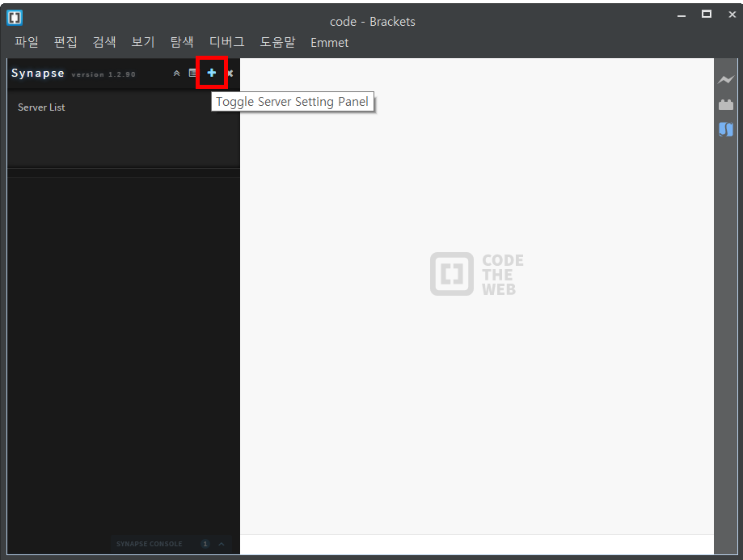Close the Brackets window
Image resolution: width=743 pixels, height=560 pixels.
[x=732, y=15]
